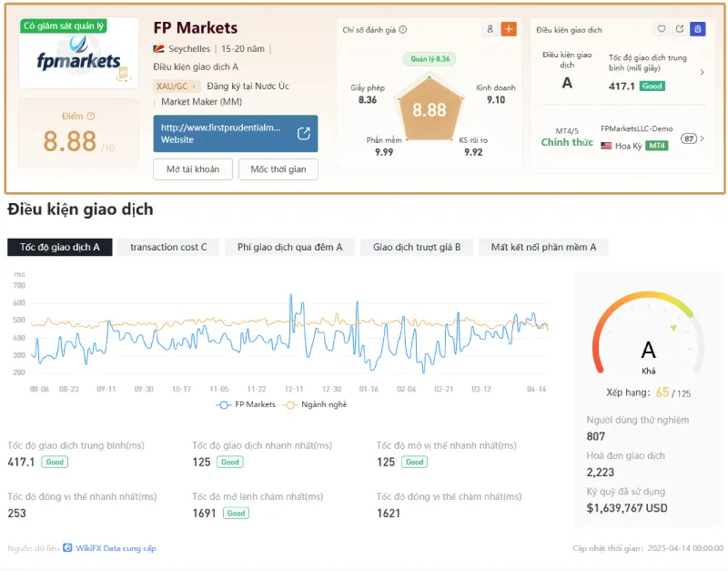Viewport: 728px width, 571px height.
Task: Toggle Ngành nghề series in chart legend
Action: tap(315, 404)
